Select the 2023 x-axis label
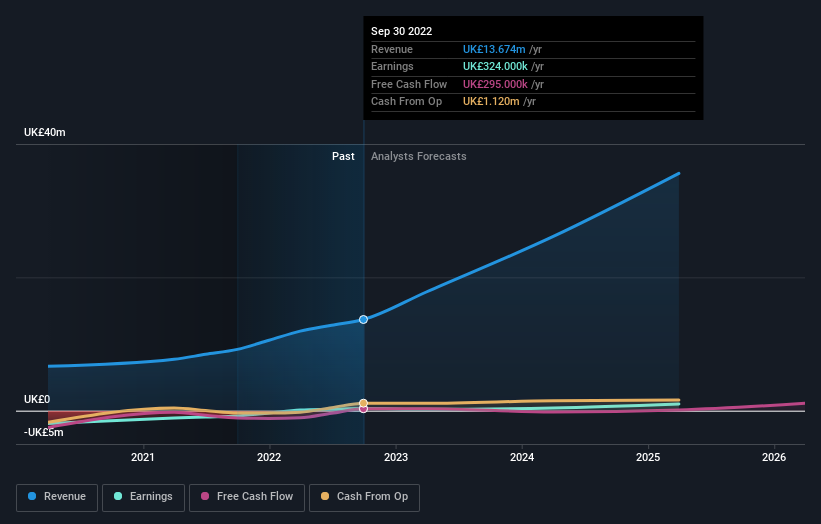The height and width of the screenshot is (524, 821). [x=396, y=458]
